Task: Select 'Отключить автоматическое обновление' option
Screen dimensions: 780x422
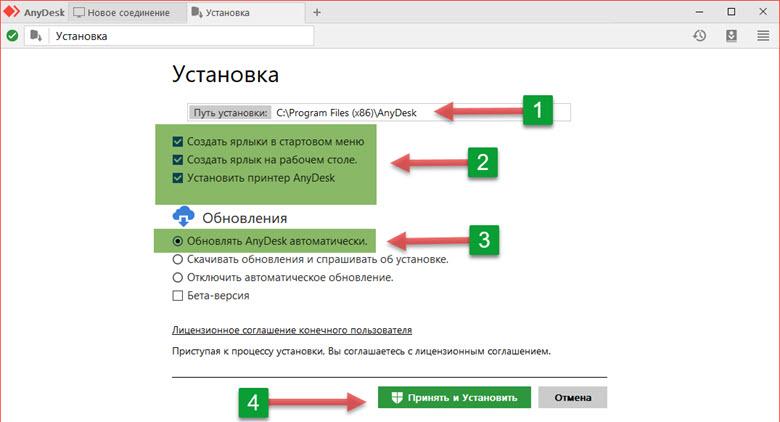Action: point(178,277)
